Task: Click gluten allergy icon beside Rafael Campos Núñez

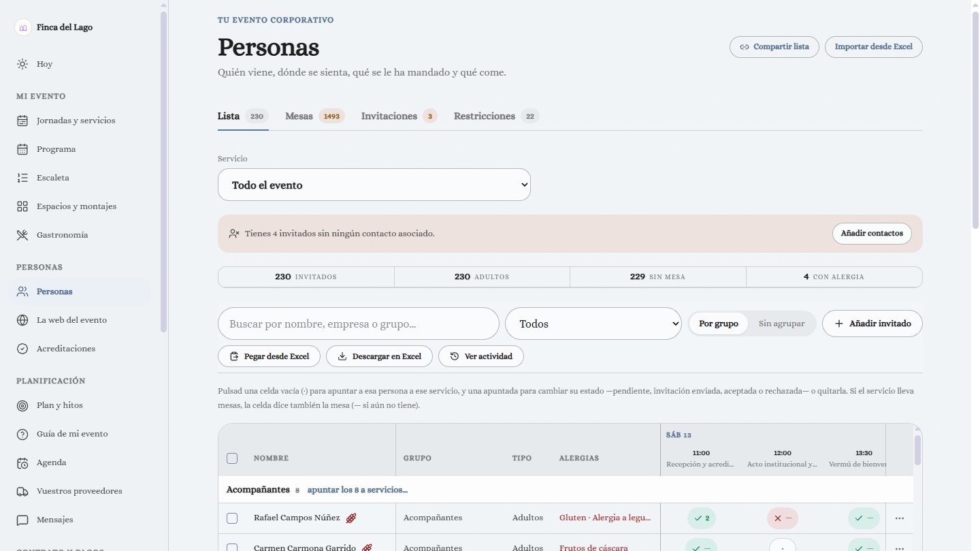Action: [351, 518]
